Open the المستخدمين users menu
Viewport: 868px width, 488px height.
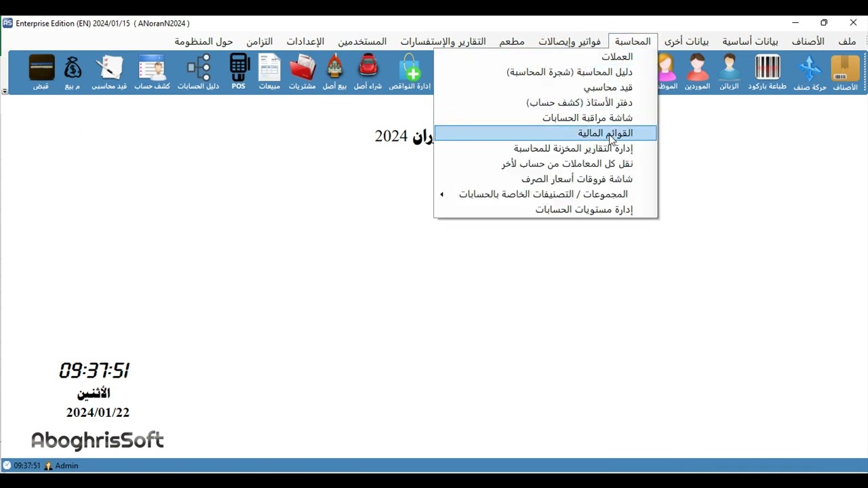tap(362, 41)
